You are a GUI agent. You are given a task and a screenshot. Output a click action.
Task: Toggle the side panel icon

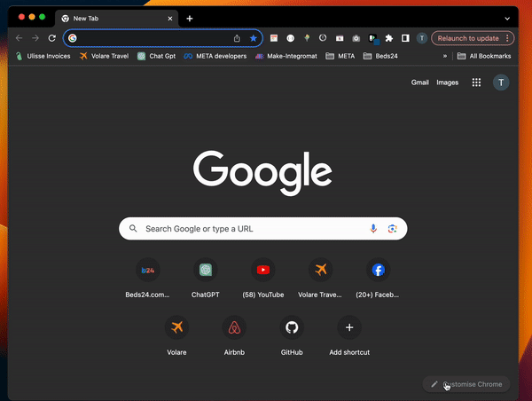[x=405, y=38]
